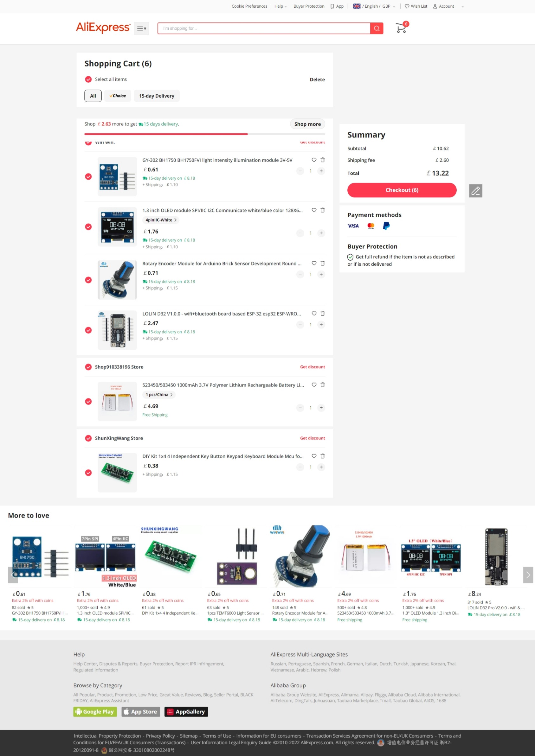The image size is (535, 756).
Task: Select the Choice filter tab
Action: [118, 96]
